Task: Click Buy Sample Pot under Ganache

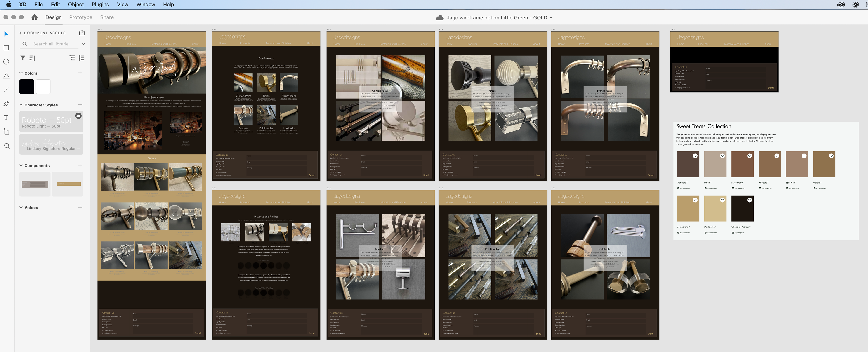Action: coord(684,189)
